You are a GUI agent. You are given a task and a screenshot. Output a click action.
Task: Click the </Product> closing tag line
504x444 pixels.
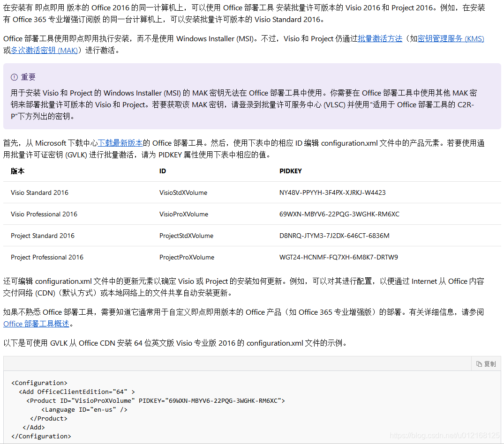[49, 418]
